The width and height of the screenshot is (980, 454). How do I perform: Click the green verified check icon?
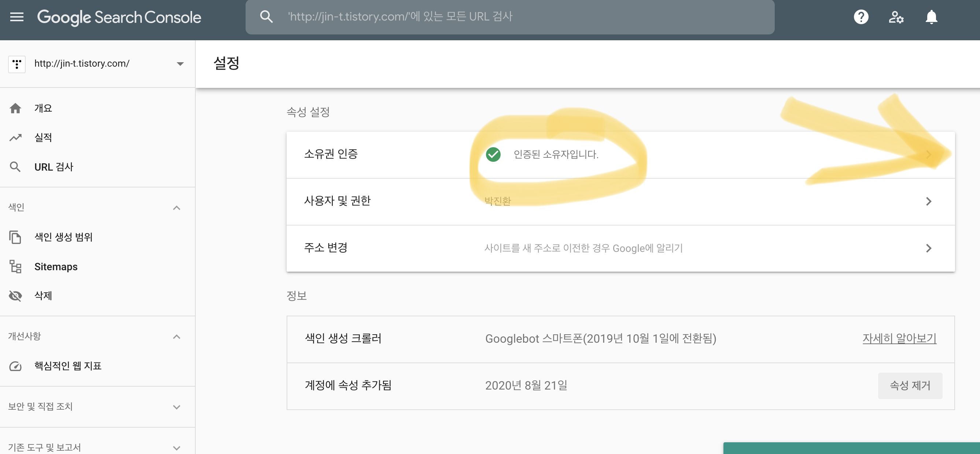click(x=493, y=154)
